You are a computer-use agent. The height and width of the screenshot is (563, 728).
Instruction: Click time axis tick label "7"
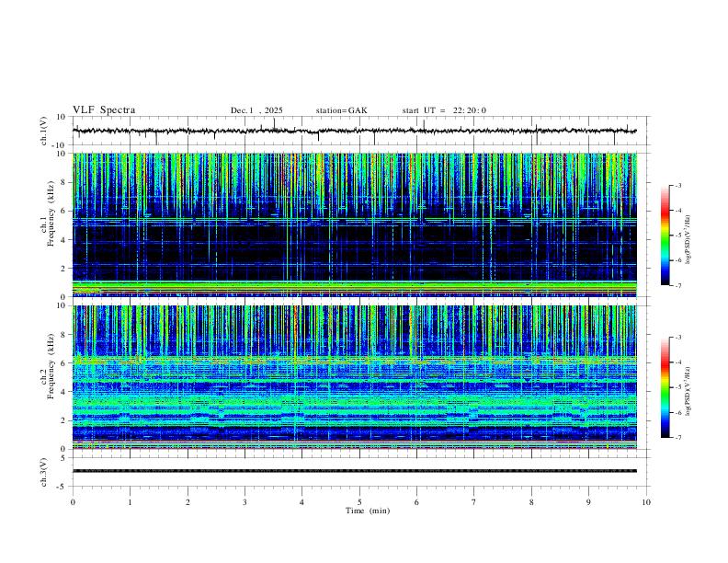[x=474, y=502]
